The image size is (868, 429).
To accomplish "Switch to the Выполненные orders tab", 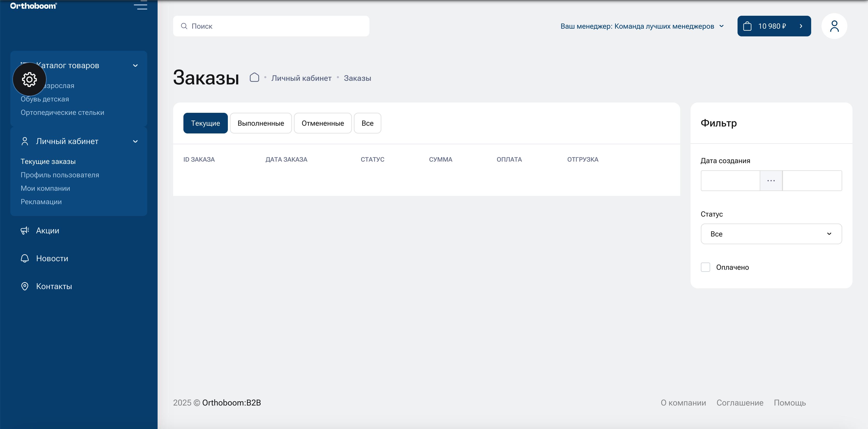I will coord(260,123).
